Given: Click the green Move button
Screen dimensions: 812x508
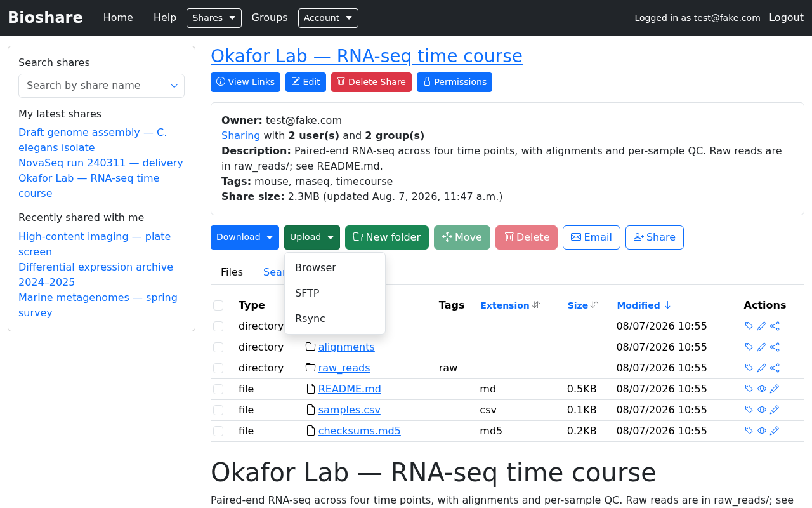Looking at the screenshot, I should click(x=462, y=237).
